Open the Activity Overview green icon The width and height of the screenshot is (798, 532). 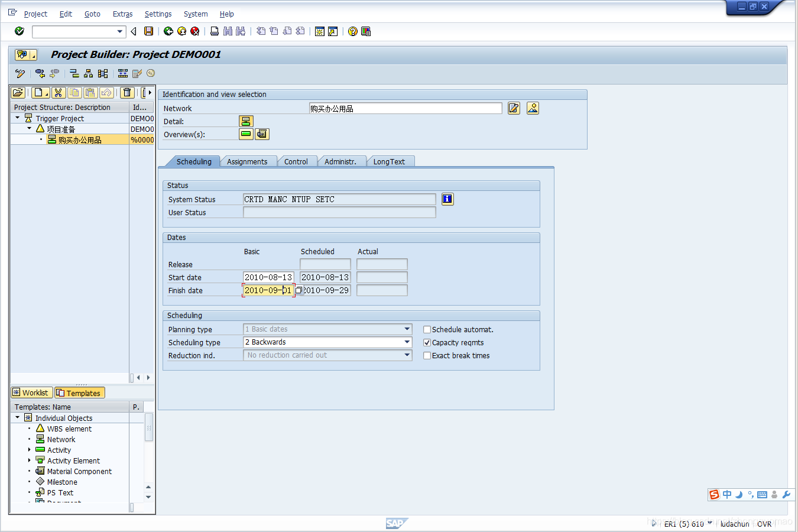pos(246,134)
